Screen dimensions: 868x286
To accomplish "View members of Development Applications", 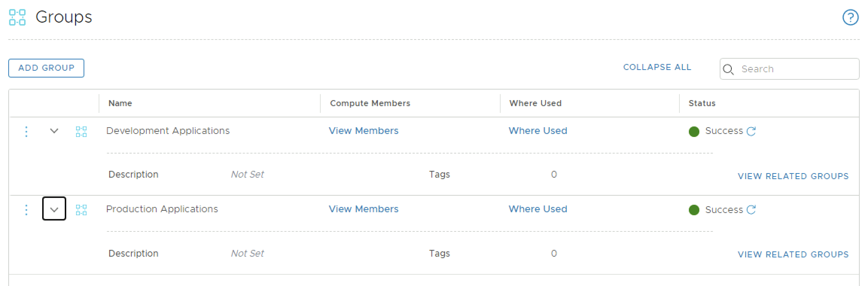I will point(363,131).
